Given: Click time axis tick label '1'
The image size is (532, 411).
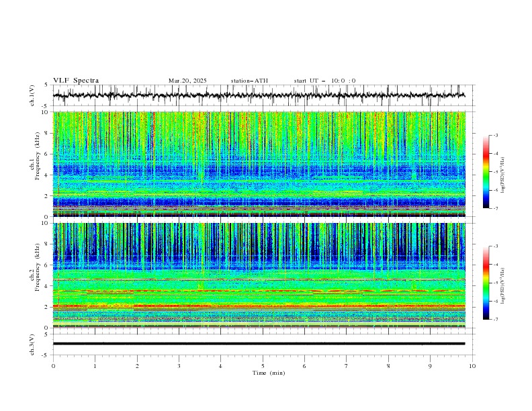Looking at the screenshot, I should tap(95, 366).
